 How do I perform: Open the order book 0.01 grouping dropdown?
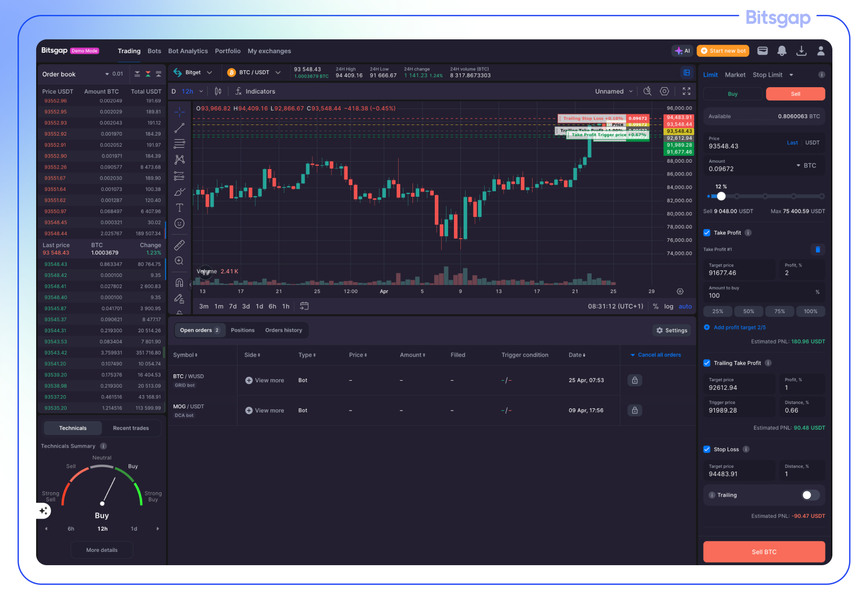pyautogui.click(x=114, y=74)
